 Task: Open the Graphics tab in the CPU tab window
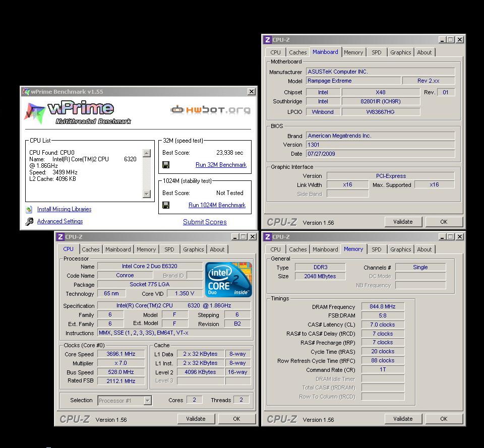(x=193, y=249)
